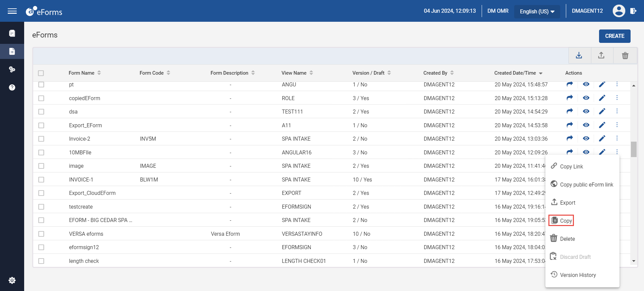Viewport: 644px width, 291px height.
Task: Click the scrollbar down arrow
Action: [634, 261]
